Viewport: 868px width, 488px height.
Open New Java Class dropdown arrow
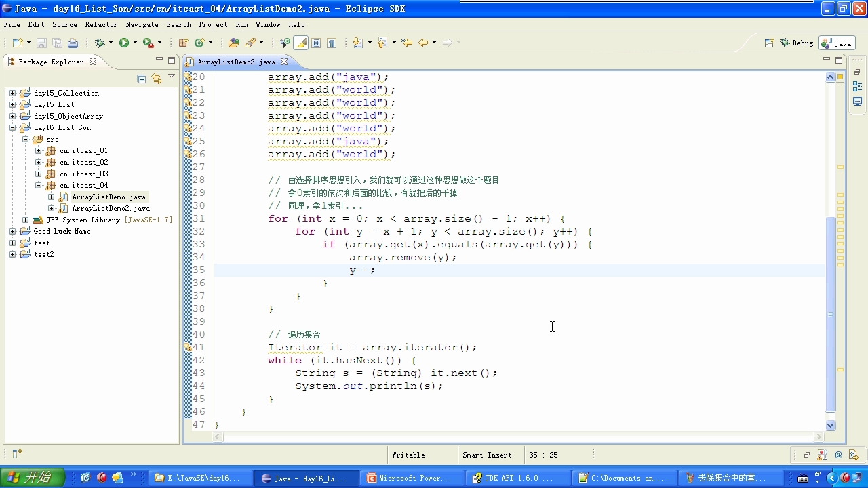[210, 43]
